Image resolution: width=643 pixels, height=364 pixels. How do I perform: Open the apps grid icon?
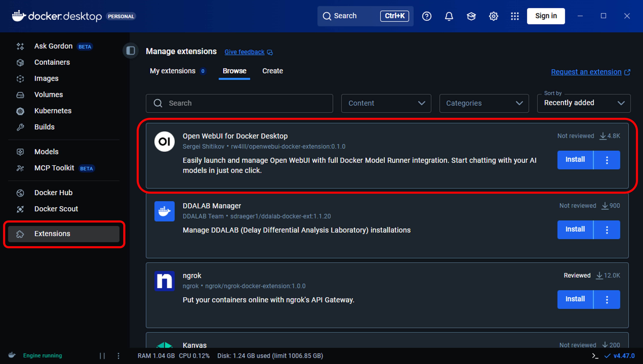515,16
